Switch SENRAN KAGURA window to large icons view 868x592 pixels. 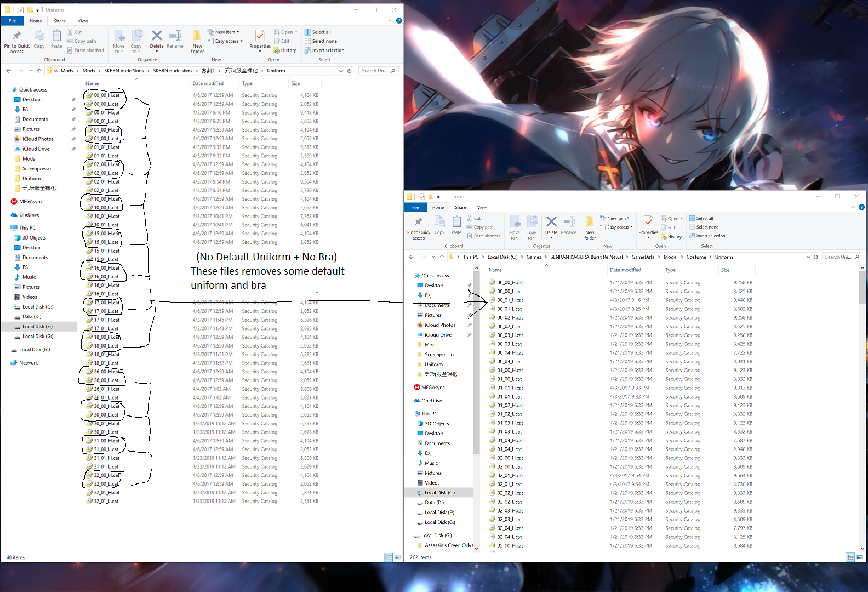[x=860, y=557]
